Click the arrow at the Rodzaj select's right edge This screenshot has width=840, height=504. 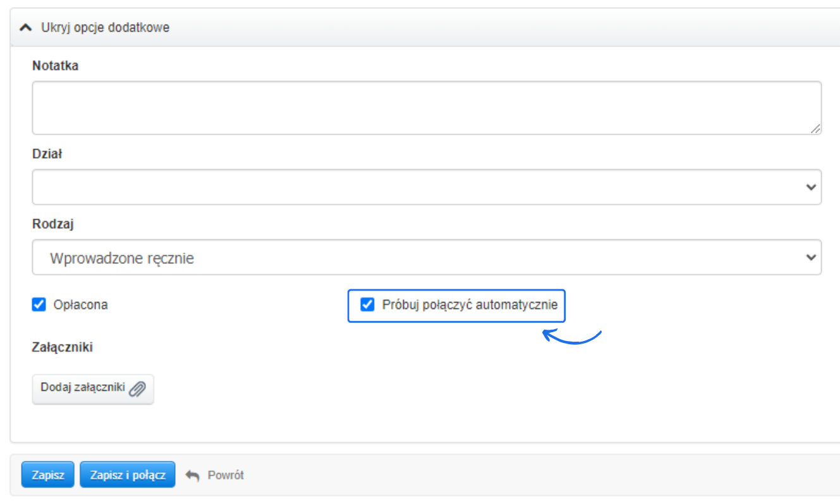pyautogui.click(x=811, y=257)
